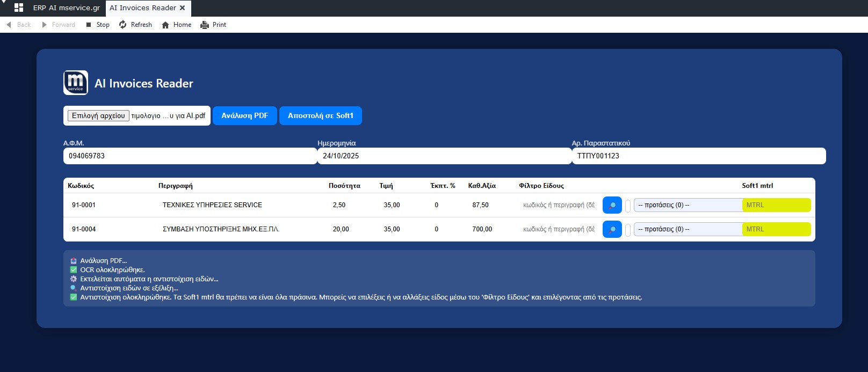
Task: Click item filter field for row 91-0004
Action: point(559,229)
